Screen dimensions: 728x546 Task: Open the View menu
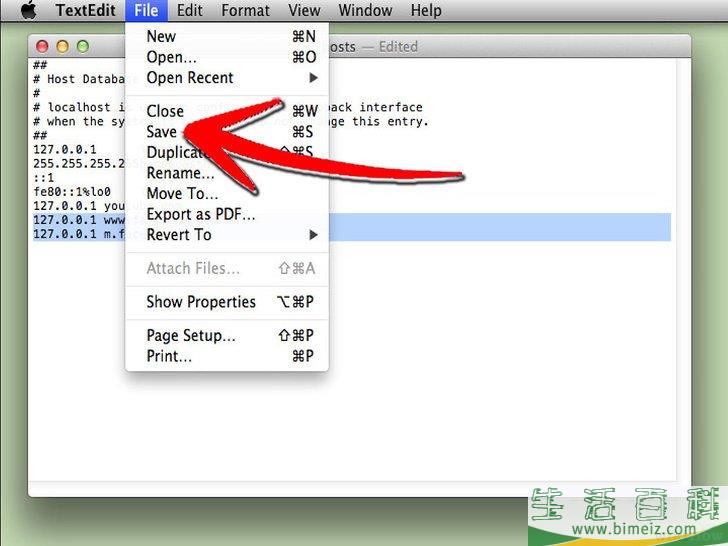(x=304, y=10)
